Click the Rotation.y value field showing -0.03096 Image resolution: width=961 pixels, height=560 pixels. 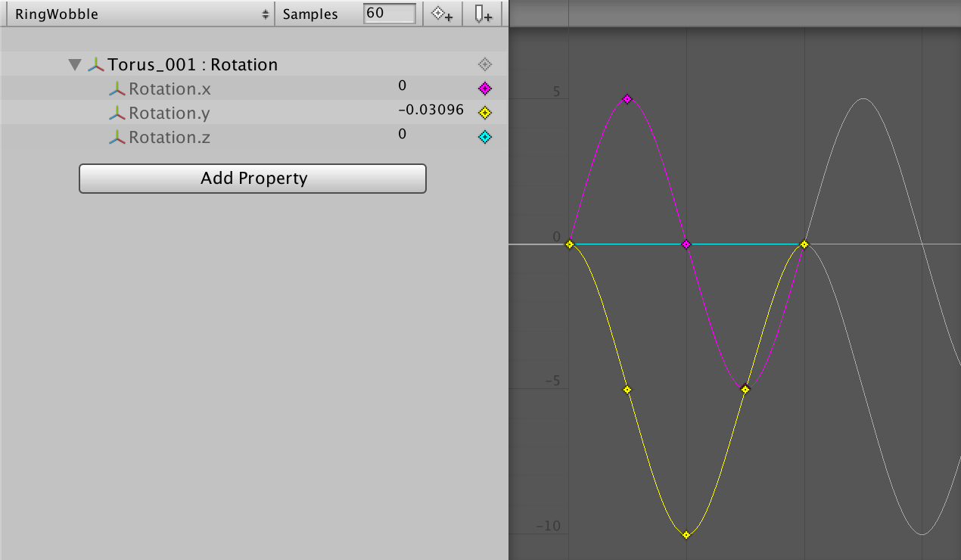(431, 110)
